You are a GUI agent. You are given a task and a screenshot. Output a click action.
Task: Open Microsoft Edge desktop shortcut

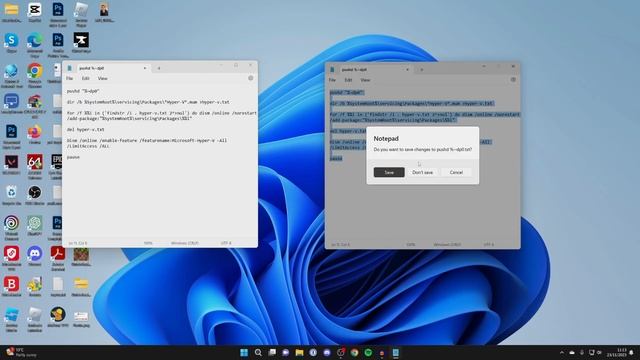[x=35, y=44]
